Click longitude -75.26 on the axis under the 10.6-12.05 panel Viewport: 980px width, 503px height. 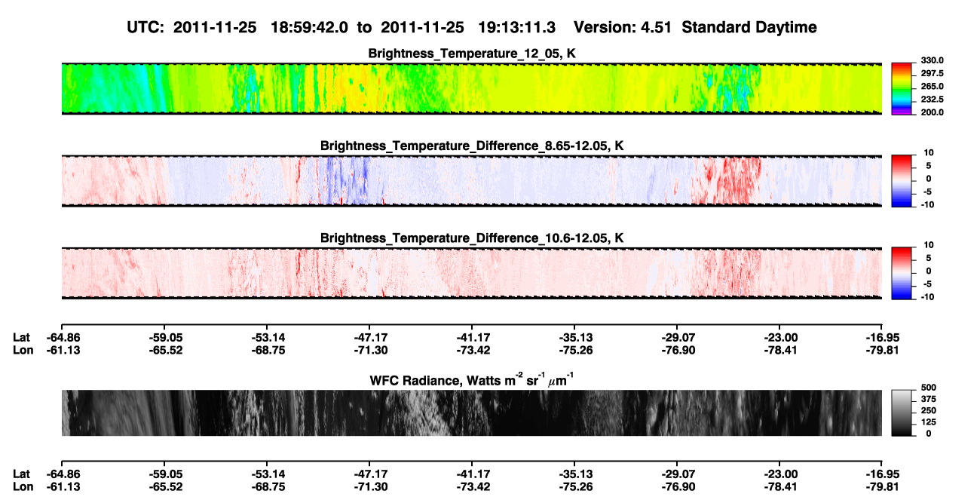point(574,351)
